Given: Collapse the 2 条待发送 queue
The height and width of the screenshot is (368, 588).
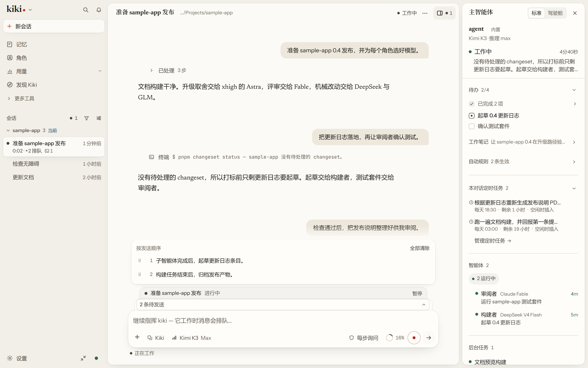Looking at the screenshot, I should 283,304.
